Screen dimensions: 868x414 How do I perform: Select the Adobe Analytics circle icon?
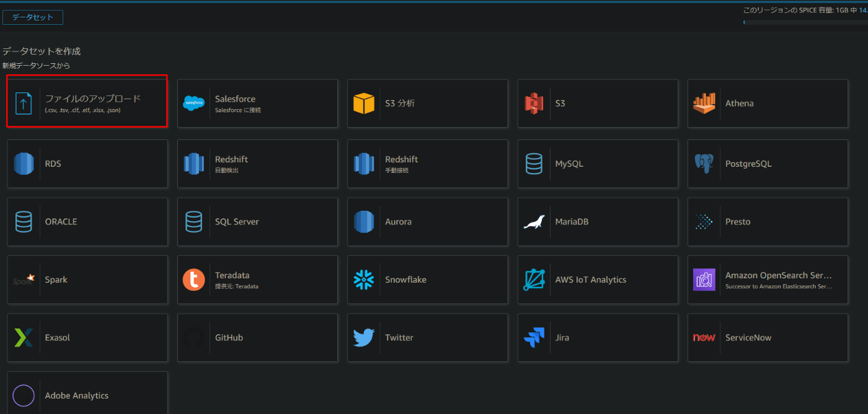(24, 395)
